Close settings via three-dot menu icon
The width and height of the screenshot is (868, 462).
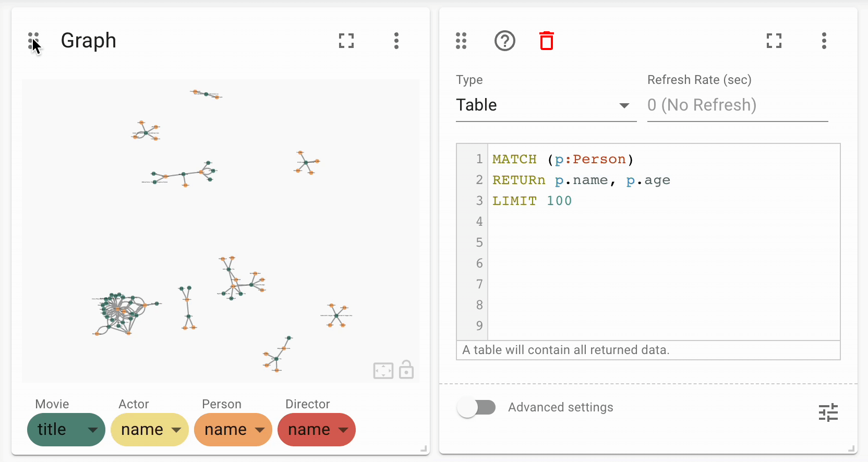[824, 41]
